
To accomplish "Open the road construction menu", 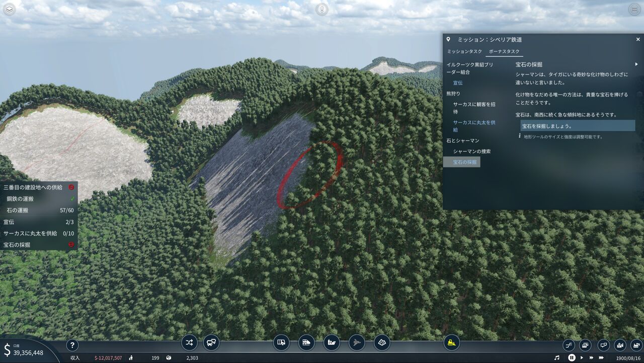I will coord(281,343).
